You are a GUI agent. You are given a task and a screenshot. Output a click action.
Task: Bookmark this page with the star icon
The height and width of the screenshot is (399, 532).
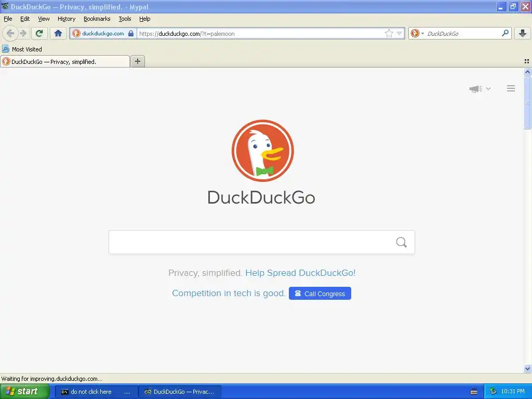click(x=389, y=33)
